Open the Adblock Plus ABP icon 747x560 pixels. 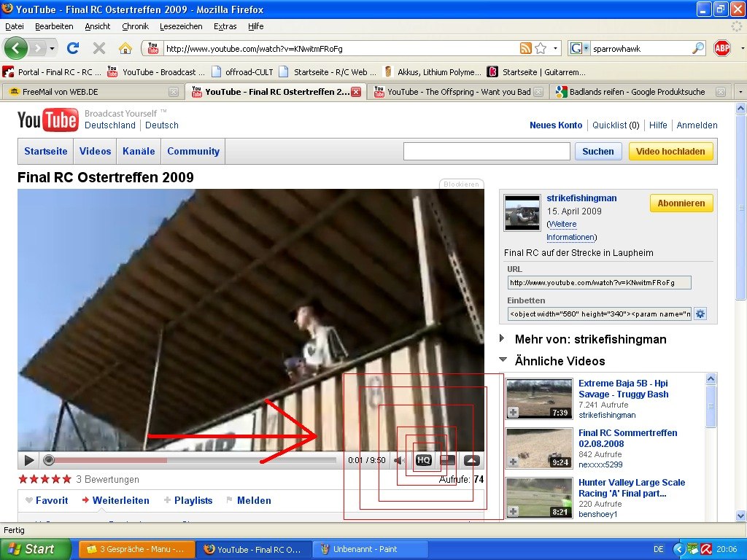pyautogui.click(x=722, y=48)
